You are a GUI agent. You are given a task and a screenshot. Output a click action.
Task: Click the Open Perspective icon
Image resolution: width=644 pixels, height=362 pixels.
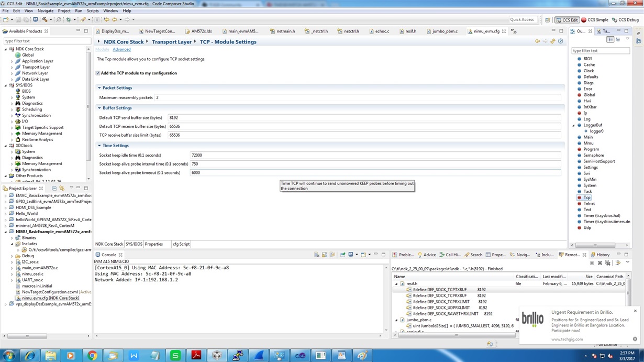coord(548,20)
